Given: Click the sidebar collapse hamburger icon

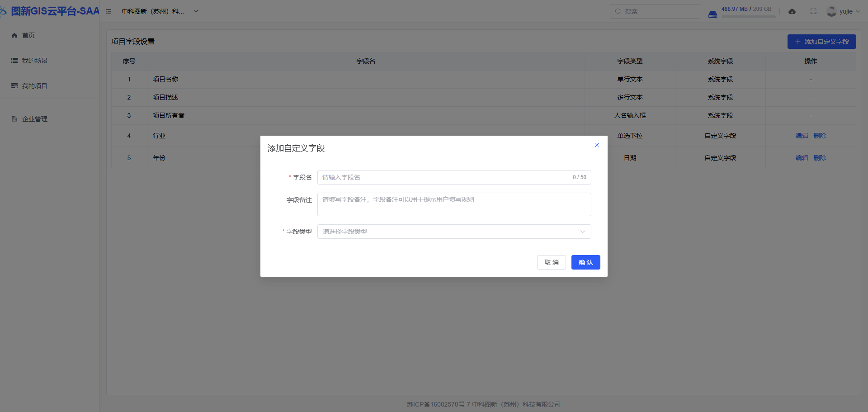Looking at the screenshot, I should click(108, 11).
